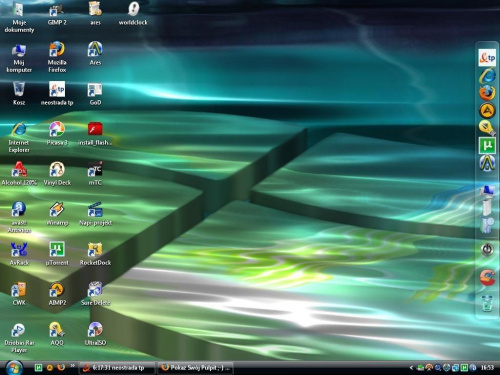500x375 pixels.
Task: Open the Windows Start orb
Action: point(14,368)
